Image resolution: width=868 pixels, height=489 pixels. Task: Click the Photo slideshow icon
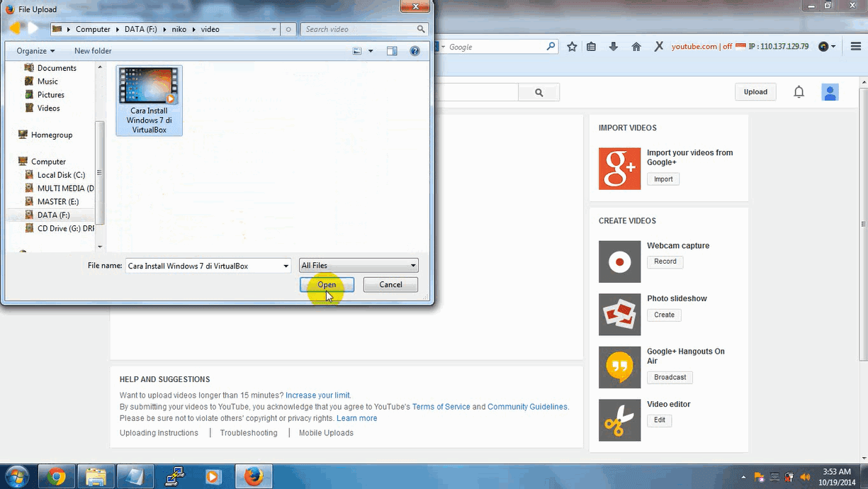pyautogui.click(x=619, y=315)
